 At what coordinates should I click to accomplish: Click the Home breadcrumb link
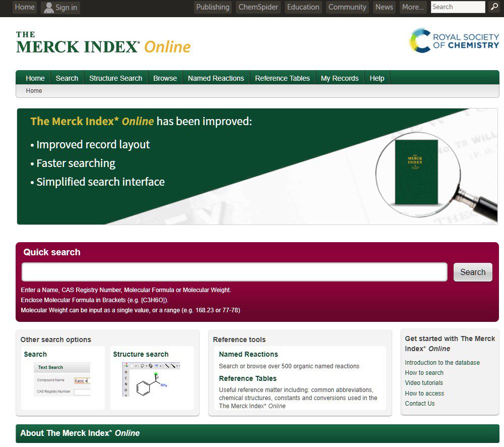(33, 91)
